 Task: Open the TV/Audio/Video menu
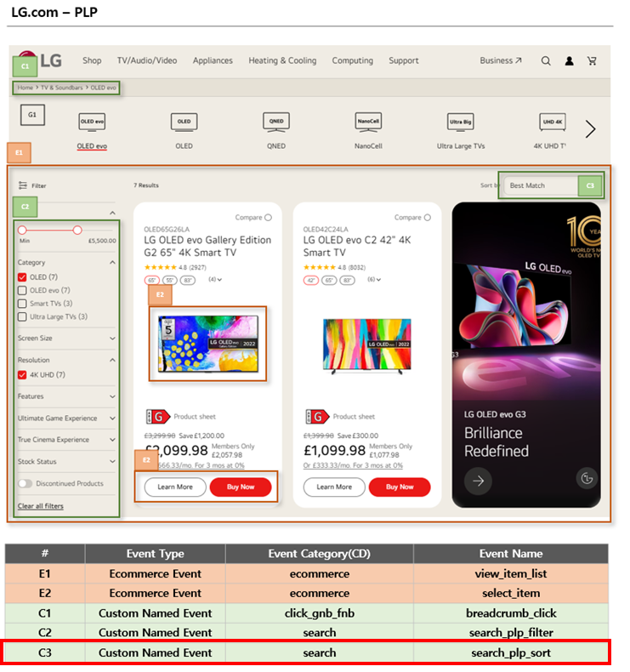[147, 61]
